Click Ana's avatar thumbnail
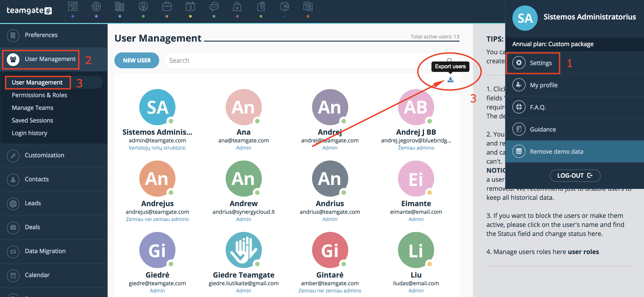The image size is (644, 297). (244, 107)
